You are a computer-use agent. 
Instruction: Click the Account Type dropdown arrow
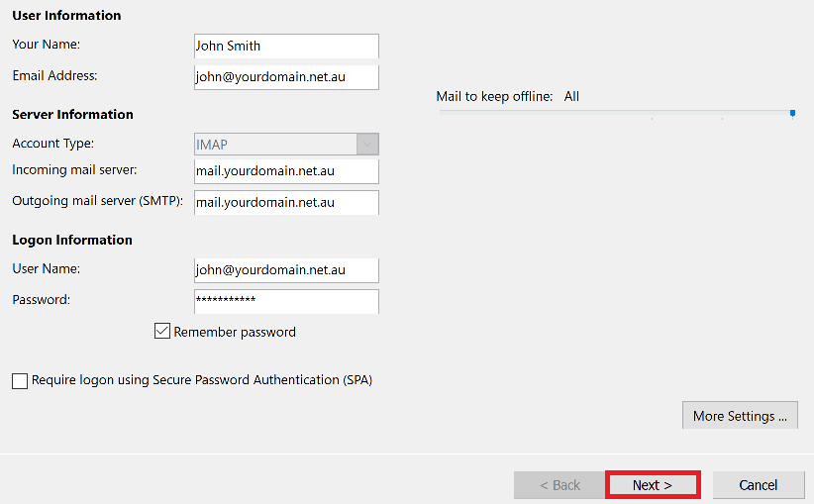click(367, 145)
